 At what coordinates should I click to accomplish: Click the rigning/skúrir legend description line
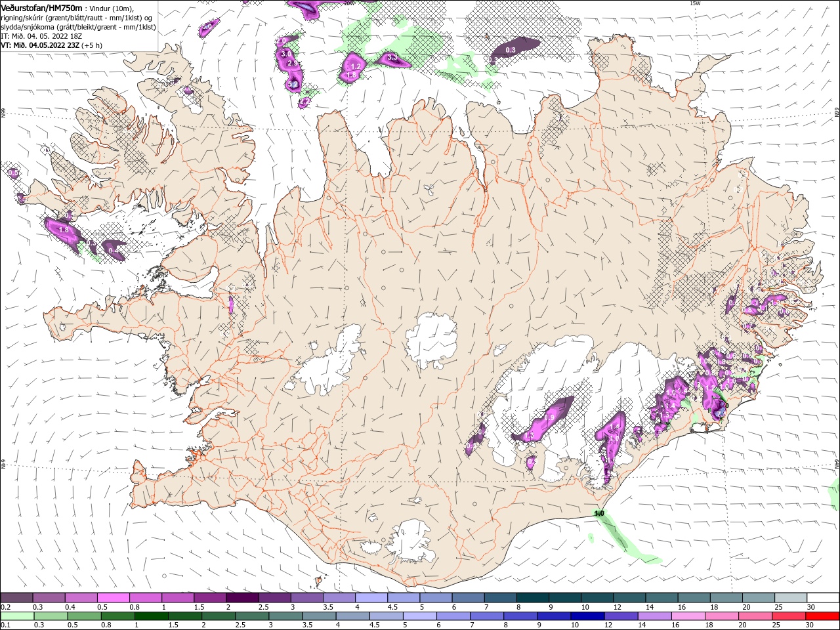(x=76, y=18)
